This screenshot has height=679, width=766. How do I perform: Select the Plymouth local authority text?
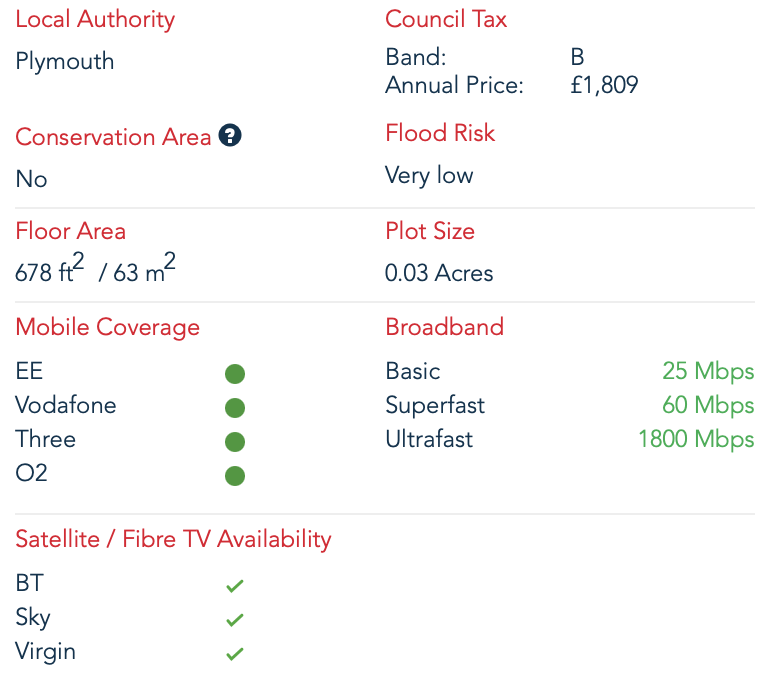tap(64, 62)
